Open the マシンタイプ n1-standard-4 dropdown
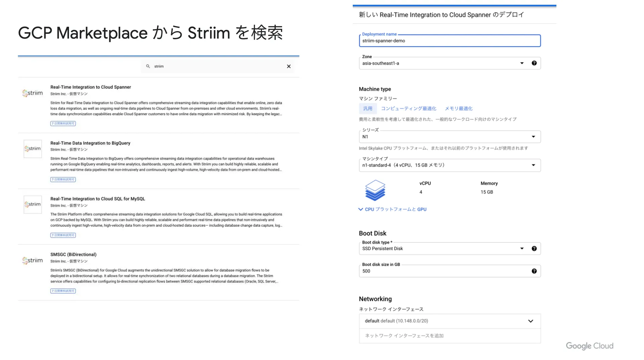 tap(450, 165)
